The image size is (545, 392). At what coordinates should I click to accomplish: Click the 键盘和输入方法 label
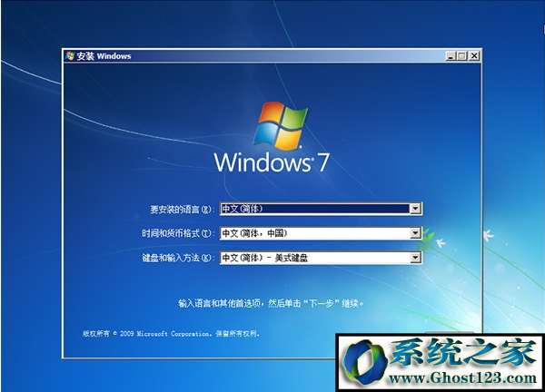tap(176, 258)
